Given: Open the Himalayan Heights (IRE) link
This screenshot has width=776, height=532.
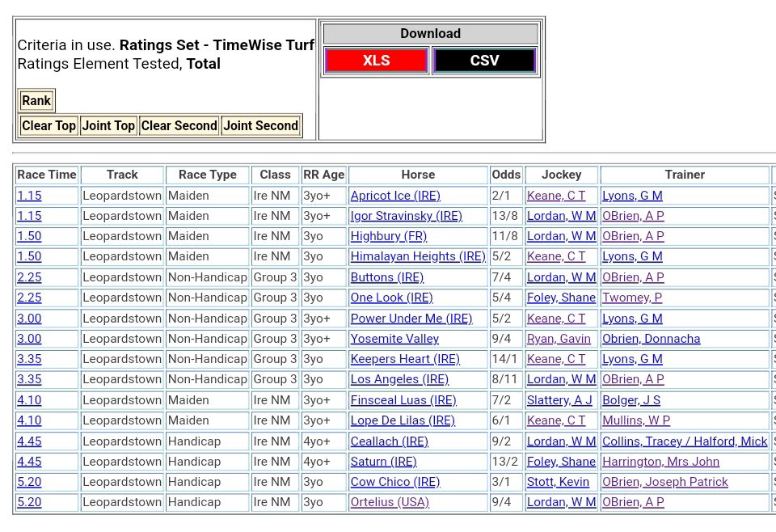Looking at the screenshot, I should pos(418,256).
